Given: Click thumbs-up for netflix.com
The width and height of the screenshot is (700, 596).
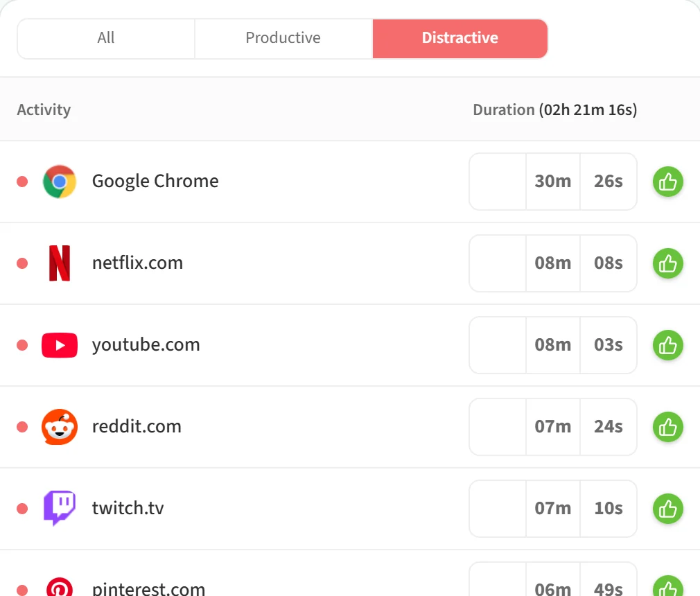Looking at the screenshot, I should coord(668,263).
